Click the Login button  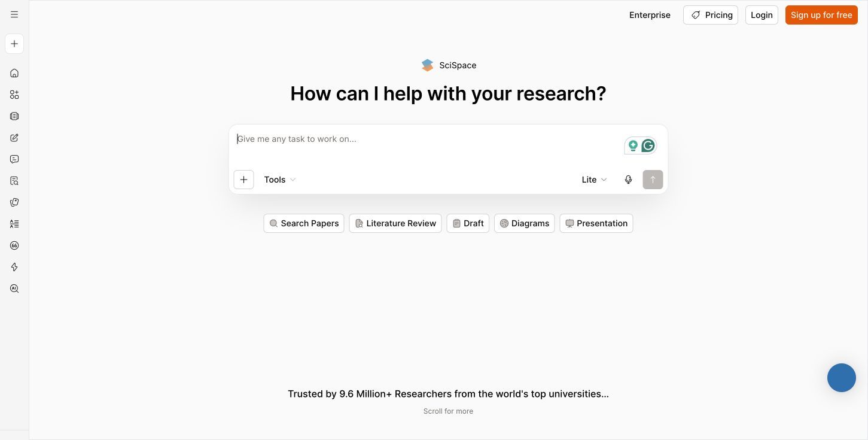click(762, 15)
